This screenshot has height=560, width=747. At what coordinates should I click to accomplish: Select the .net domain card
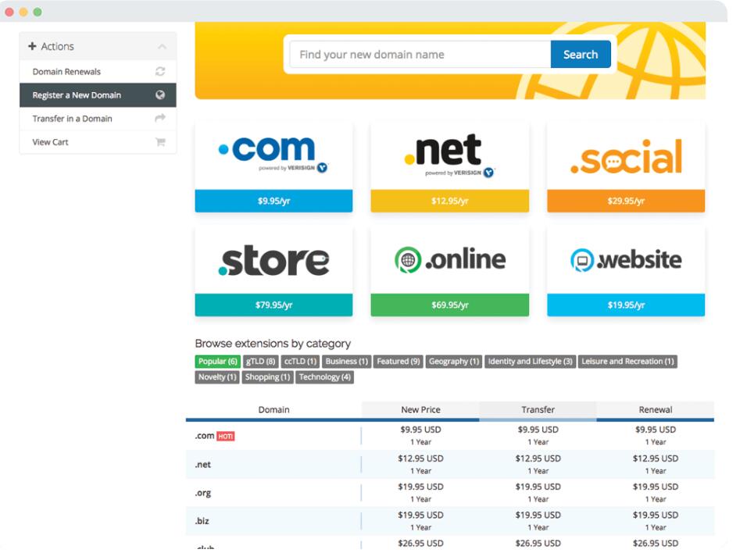(450, 166)
